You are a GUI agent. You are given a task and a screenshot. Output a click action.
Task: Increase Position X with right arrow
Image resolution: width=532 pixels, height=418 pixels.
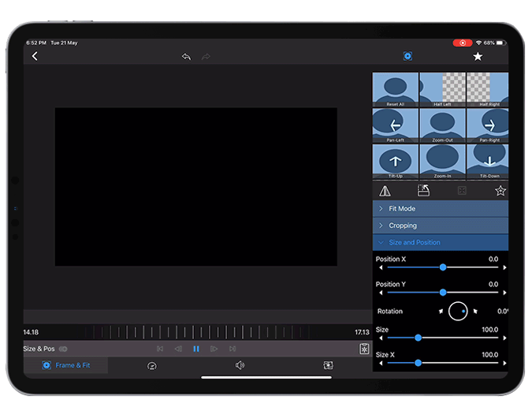tap(504, 267)
